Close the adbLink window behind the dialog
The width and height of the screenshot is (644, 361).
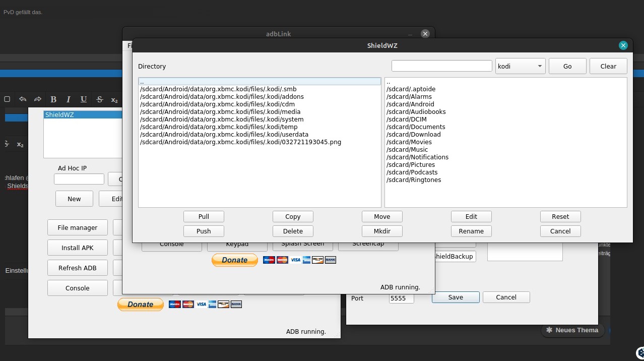[x=425, y=34]
